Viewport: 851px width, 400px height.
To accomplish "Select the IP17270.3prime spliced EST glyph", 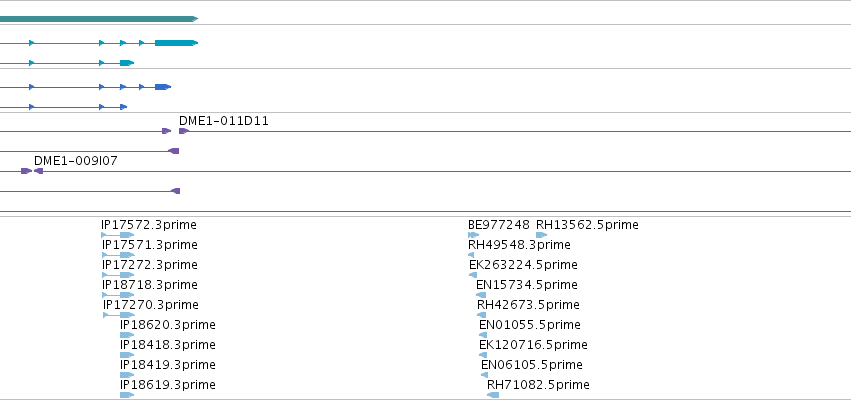I will tap(119, 315).
